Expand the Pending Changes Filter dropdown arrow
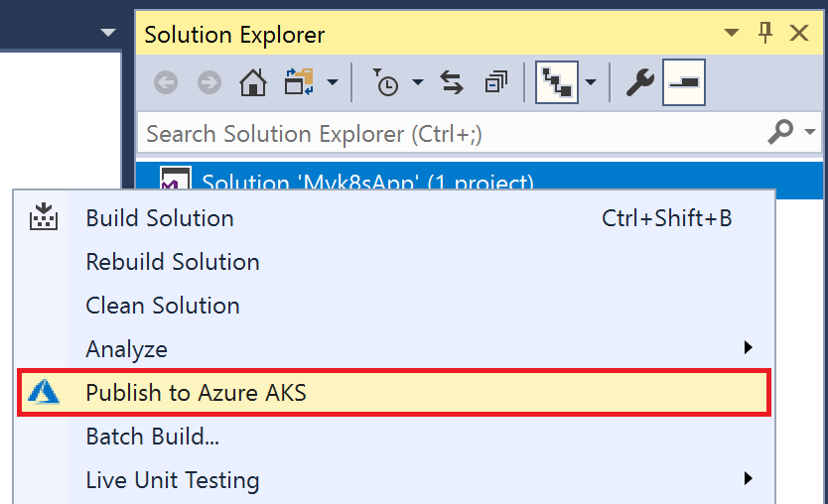This screenshot has height=504, width=828. pyautogui.click(x=418, y=82)
